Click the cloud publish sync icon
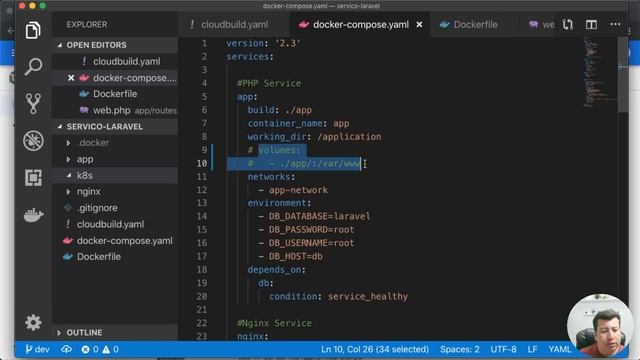Viewport: 640px width, 360px height. (x=66, y=349)
